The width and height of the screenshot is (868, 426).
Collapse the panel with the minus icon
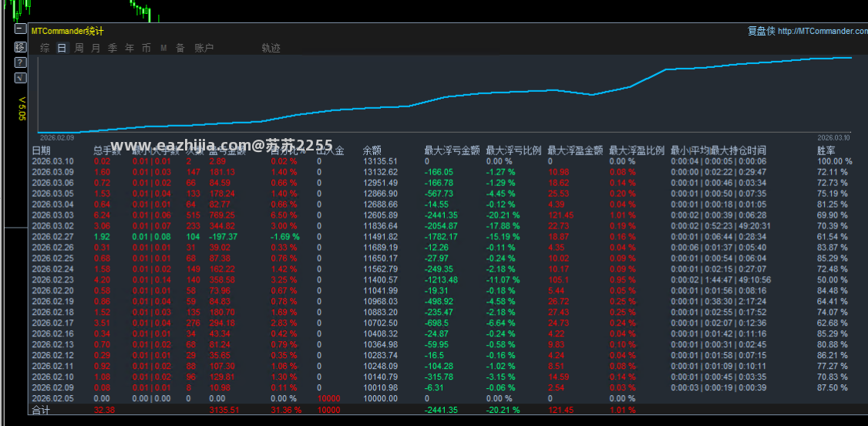[20, 29]
